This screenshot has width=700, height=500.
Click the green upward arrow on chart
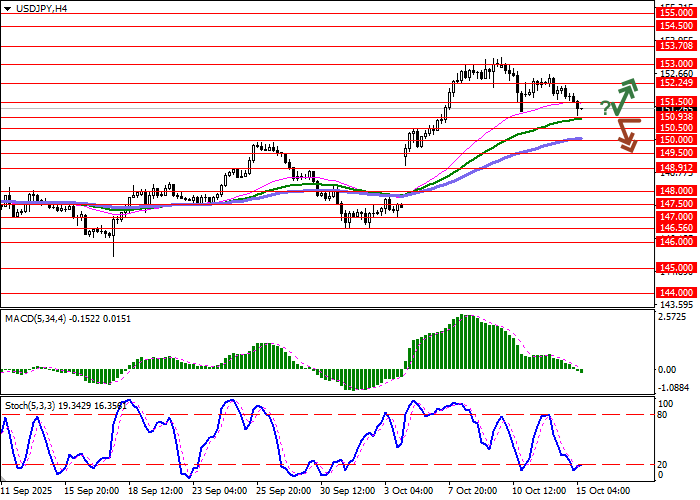click(627, 95)
